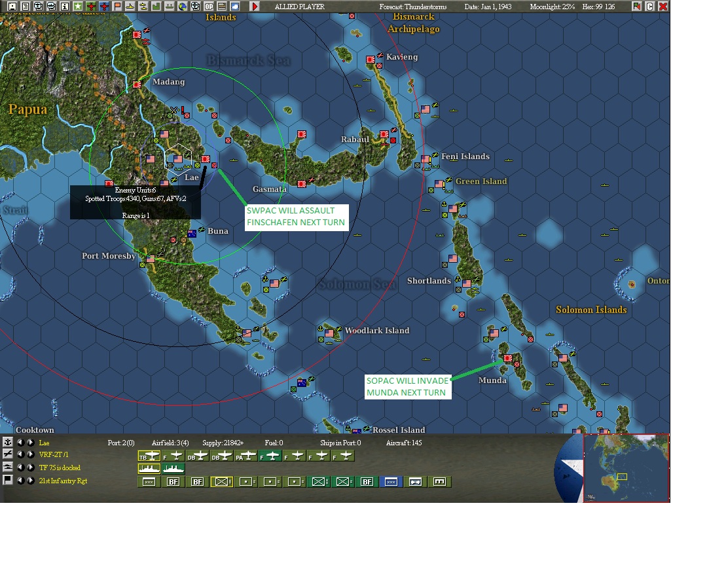Click the 'Date: Jan 1, 1943' text
709x588 pixels.
pyautogui.click(x=488, y=7)
